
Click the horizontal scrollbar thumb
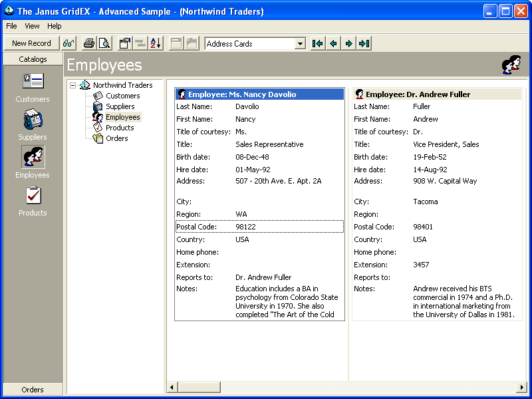[x=199, y=387]
